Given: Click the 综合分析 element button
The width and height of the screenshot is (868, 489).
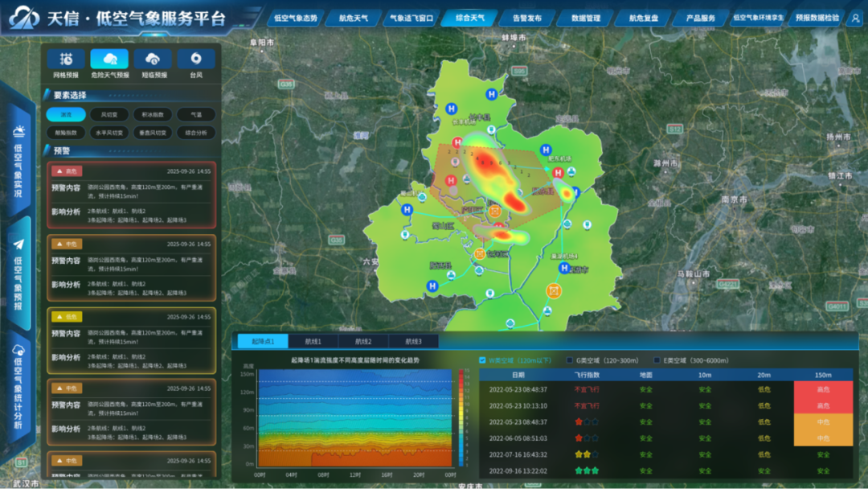Looking at the screenshot, I should (196, 133).
